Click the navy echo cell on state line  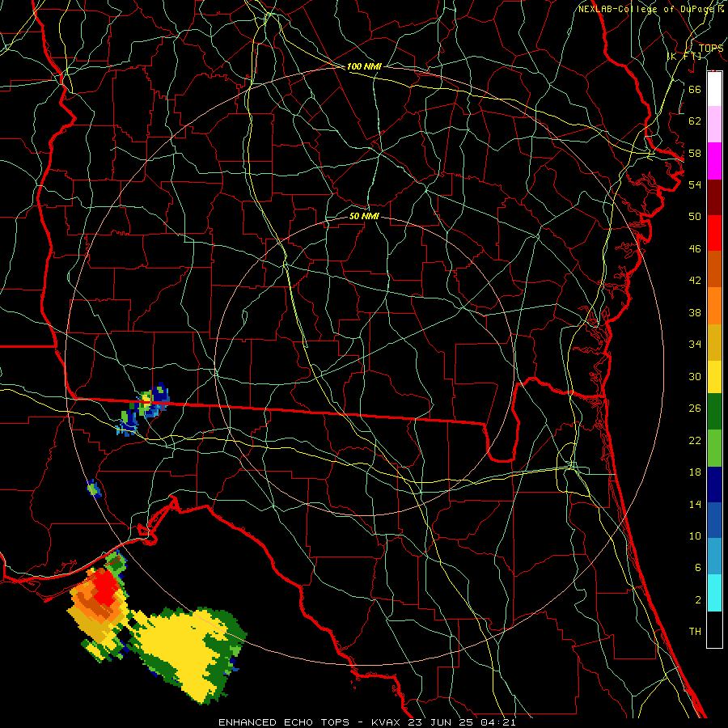pyautogui.click(x=160, y=395)
